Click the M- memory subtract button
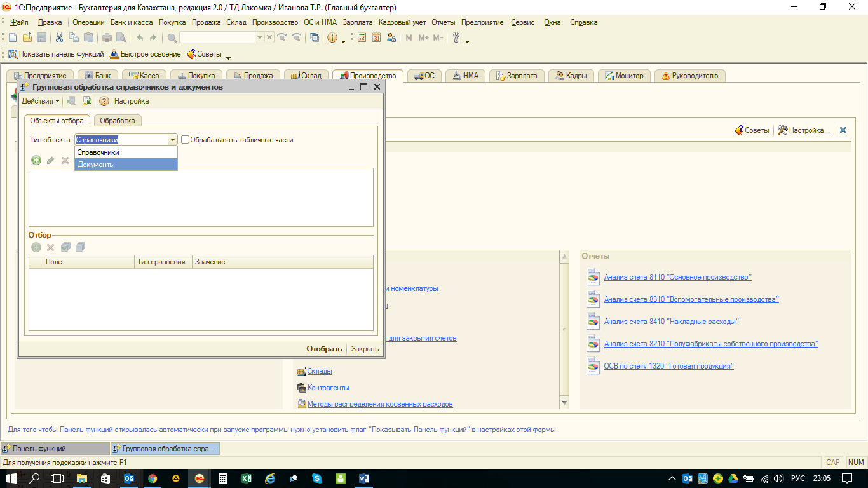This screenshot has width=868, height=488. [438, 37]
